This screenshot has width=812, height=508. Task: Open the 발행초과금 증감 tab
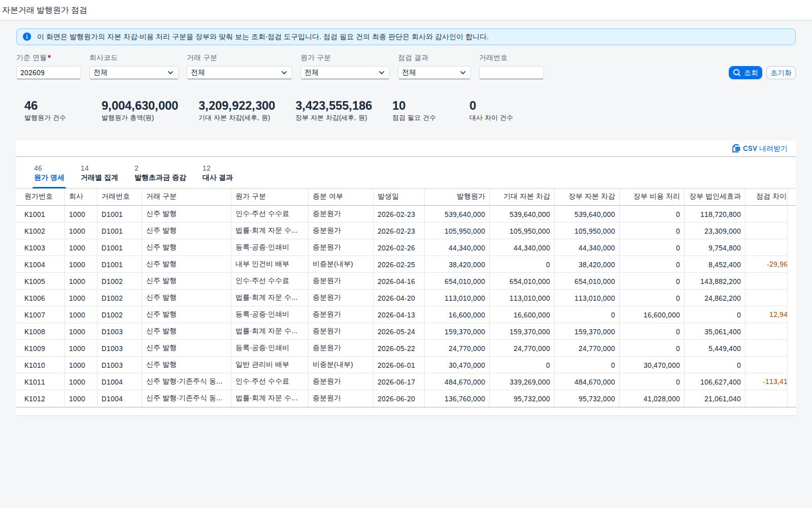pyautogui.click(x=160, y=173)
